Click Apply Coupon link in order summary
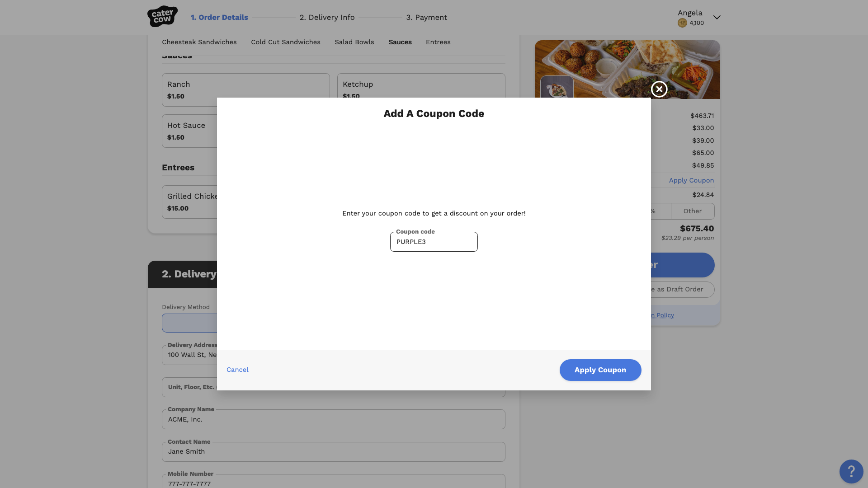This screenshot has width=868, height=488. click(x=691, y=180)
